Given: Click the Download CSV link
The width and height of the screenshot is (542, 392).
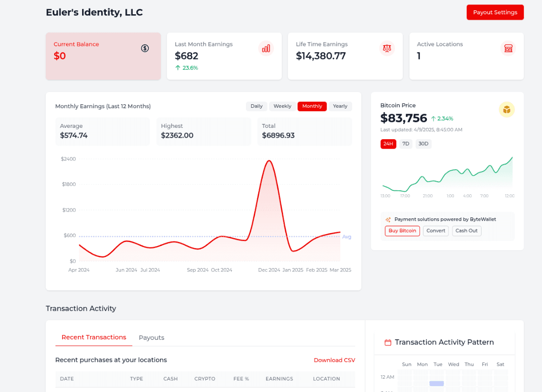Looking at the screenshot, I should point(334,360).
